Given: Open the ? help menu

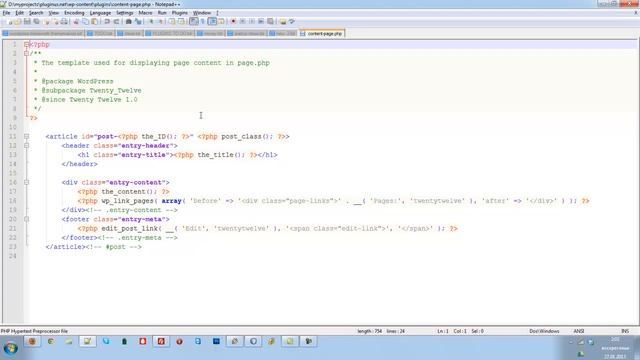Looking at the screenshot, I should [x=217, y=13].
